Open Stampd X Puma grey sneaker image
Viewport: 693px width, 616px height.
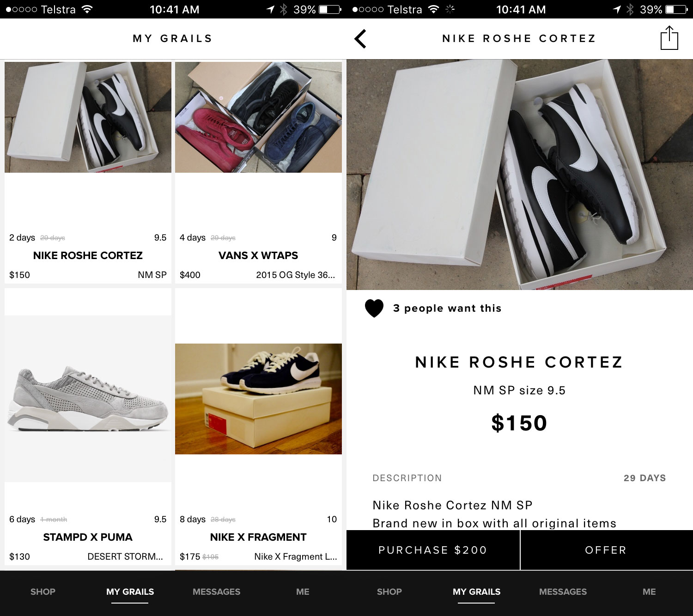pos(88,399)
